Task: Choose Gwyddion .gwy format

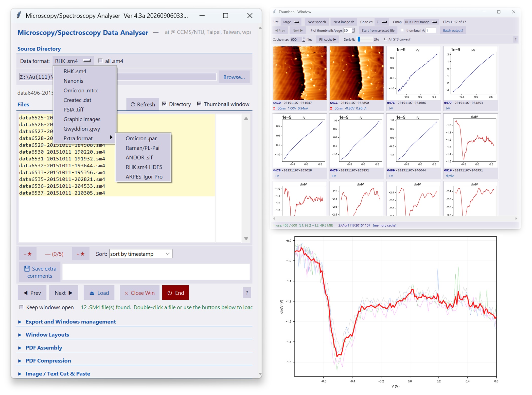Action: [85, 129]
